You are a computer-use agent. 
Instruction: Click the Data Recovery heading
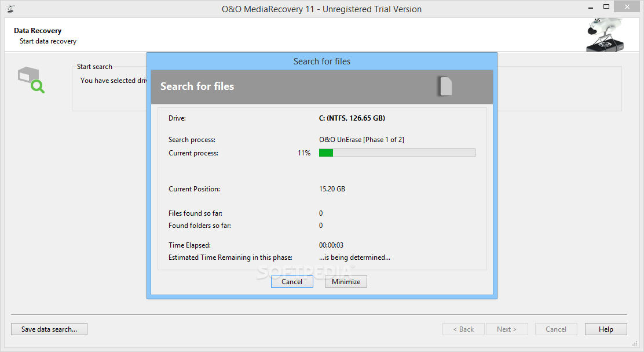click(38, 31)
